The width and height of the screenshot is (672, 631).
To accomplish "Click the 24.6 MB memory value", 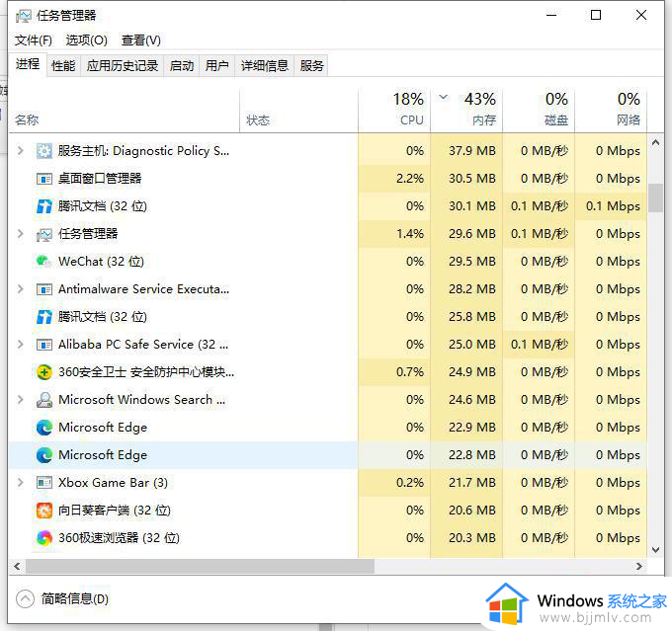I will (471, 400).
